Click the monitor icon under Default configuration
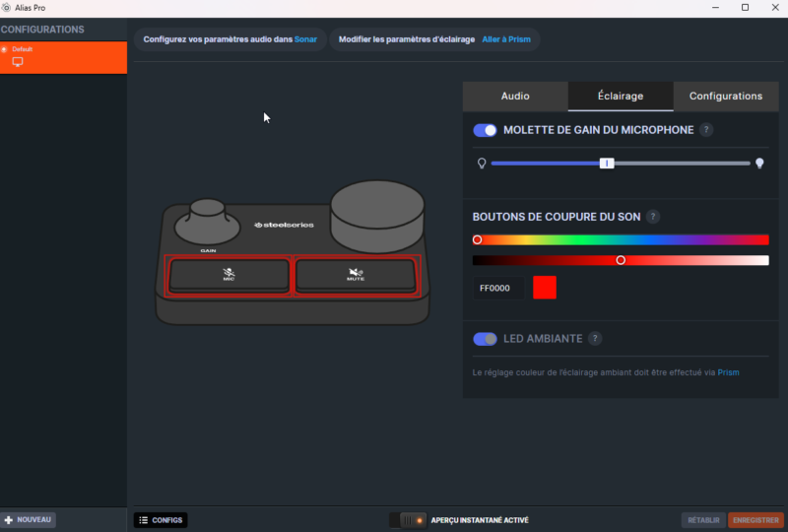The height and width of the screenshot is (532, 788). 17,62
